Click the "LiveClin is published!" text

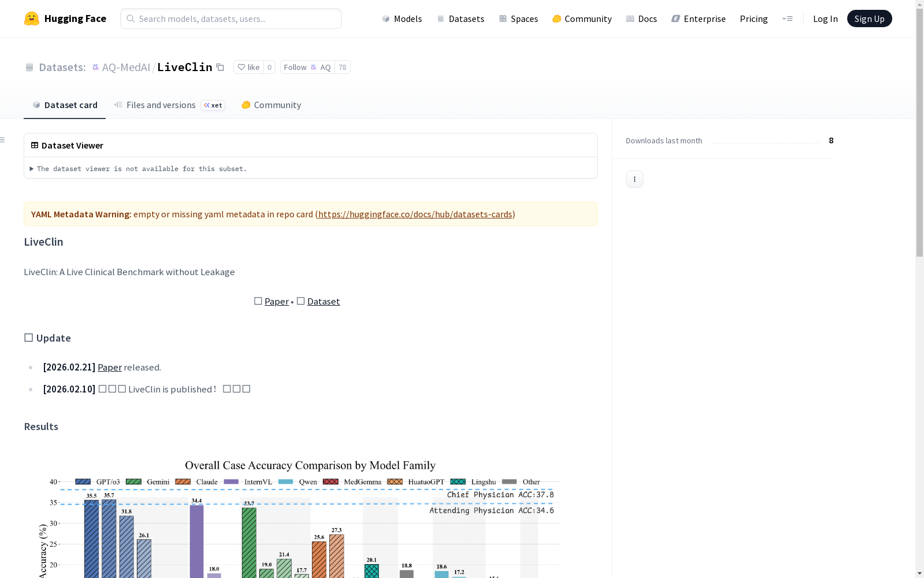click(172, 389)
